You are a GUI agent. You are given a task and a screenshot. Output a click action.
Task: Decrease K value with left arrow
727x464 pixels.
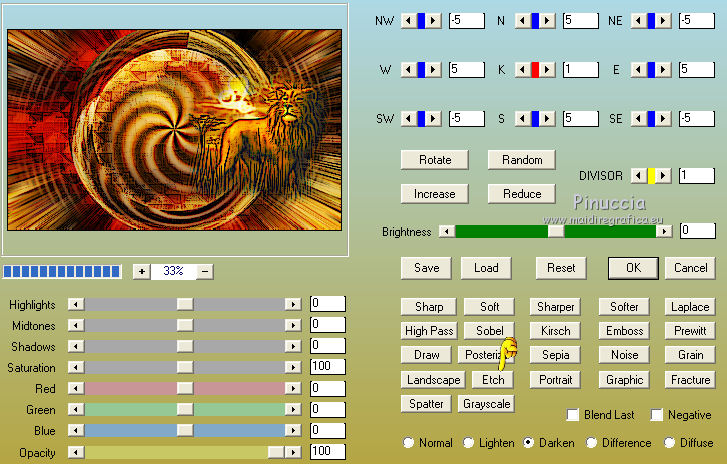[523, 70]
